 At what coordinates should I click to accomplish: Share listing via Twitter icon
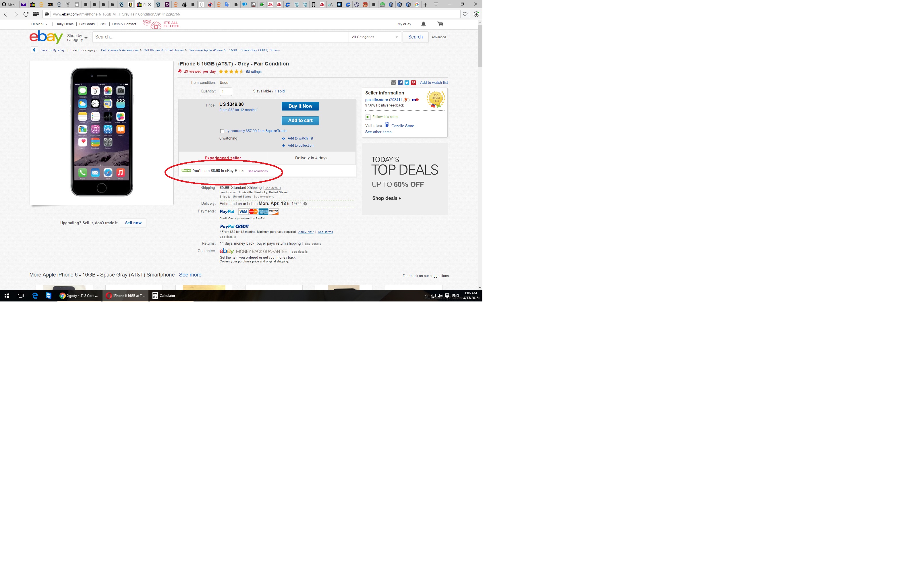407,83
